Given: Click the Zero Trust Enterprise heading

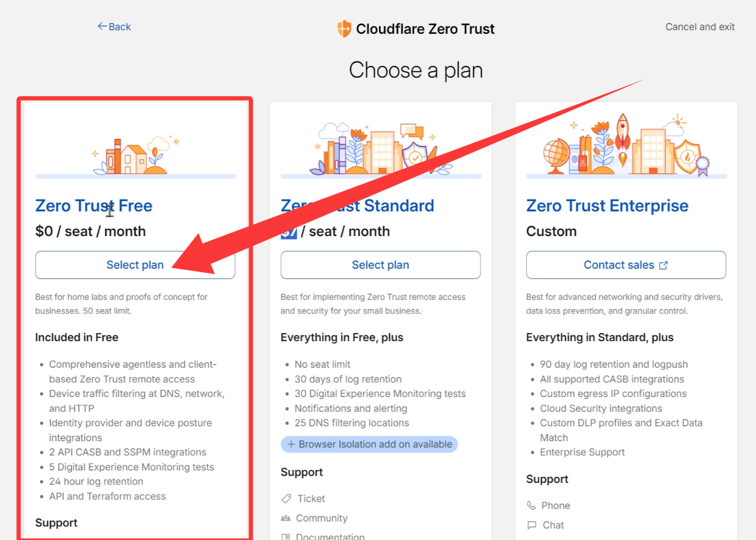Looking at the screenshot, I should coord(607,206).
